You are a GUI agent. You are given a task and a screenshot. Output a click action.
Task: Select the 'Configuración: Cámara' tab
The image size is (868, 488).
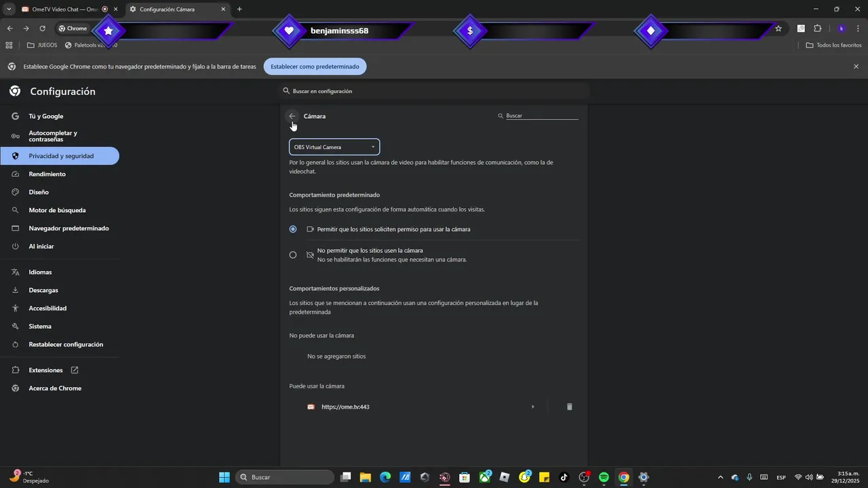click(178, 9)
